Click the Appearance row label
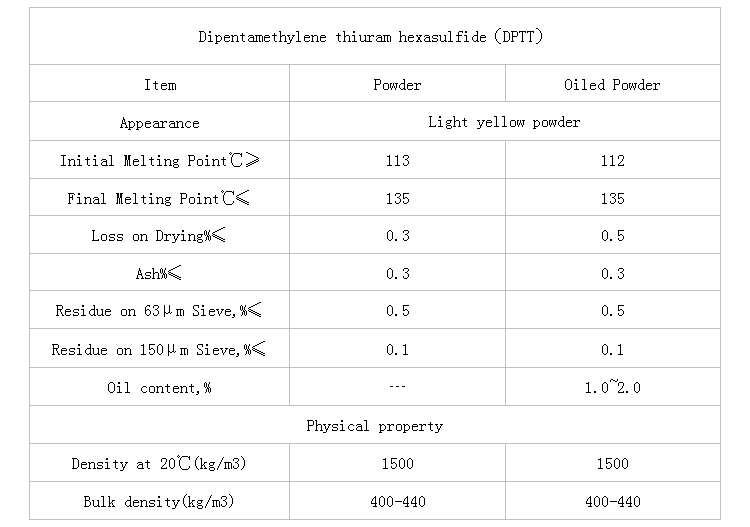This screenshot has height=527, width=750. [160, 123]
